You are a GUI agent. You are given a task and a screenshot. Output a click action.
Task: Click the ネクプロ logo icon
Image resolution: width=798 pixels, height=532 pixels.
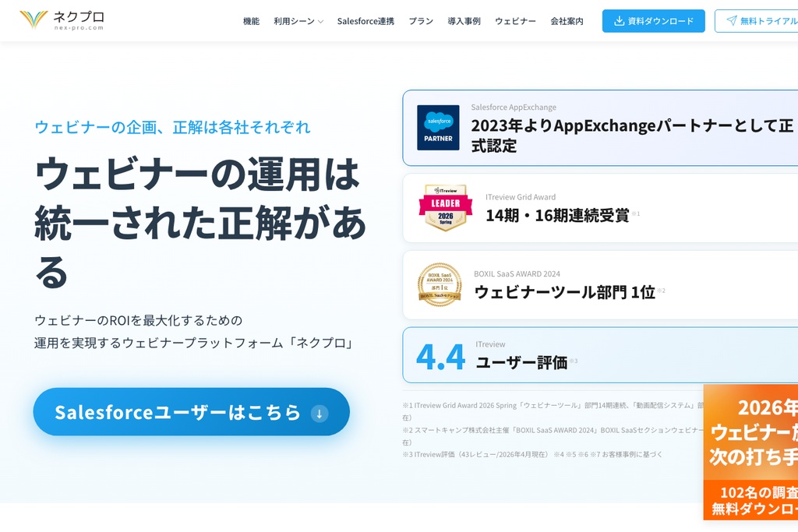[x=34, y=19]
